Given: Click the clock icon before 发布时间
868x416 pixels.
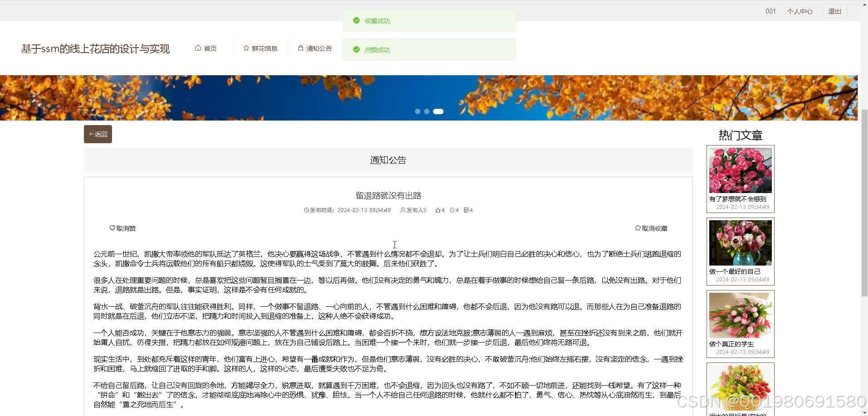Looking at the screenshot, I should pos(306,210).
